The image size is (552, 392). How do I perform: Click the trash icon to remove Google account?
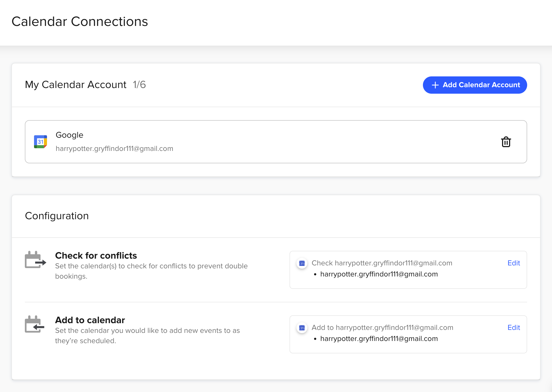coord(506,142)
